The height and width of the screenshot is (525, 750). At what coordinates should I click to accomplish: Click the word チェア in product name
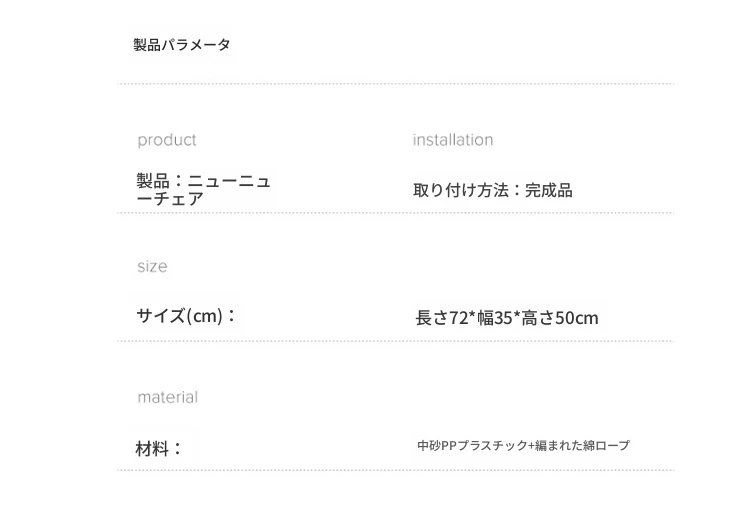click(x=178, y=199)
